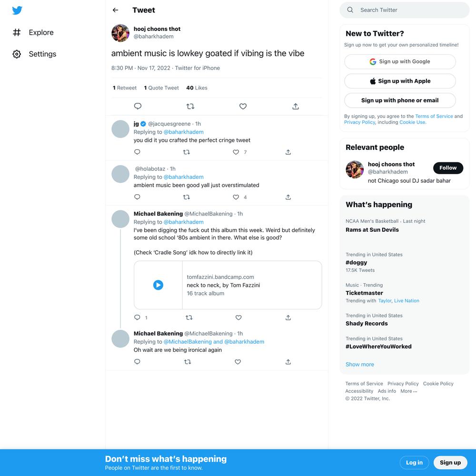Play the neck to neck Bandcamp album
Screen dimensions: 476x476
[158, 285]
